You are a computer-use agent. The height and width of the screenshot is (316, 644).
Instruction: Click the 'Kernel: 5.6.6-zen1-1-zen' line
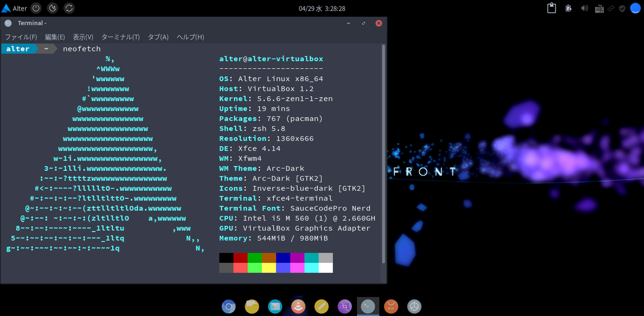[276, 99]
